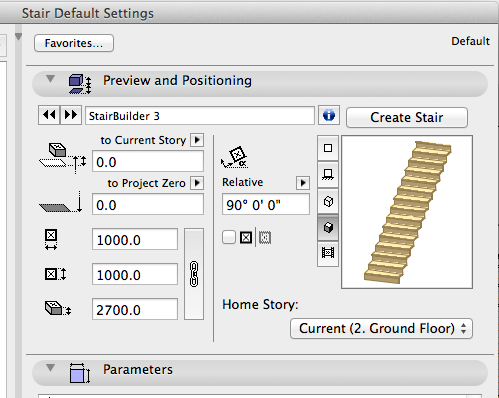
Task: Select the 2D symbol preview view
Action: (328, 148)
